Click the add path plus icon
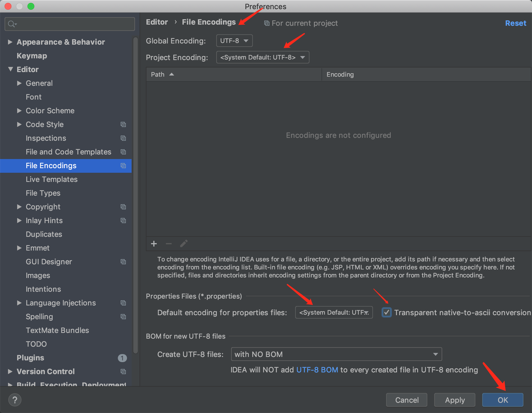 coord(154,244)
